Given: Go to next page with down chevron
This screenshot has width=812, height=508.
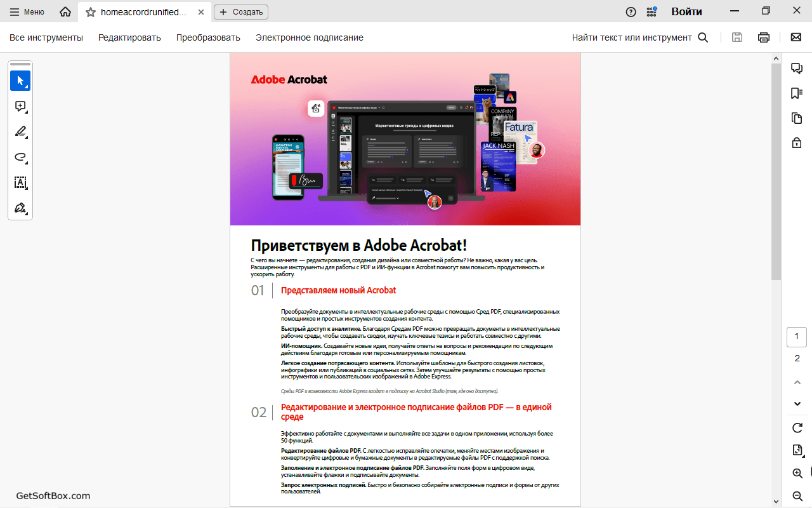Looking at the screenshot, I should click(797, 404).
